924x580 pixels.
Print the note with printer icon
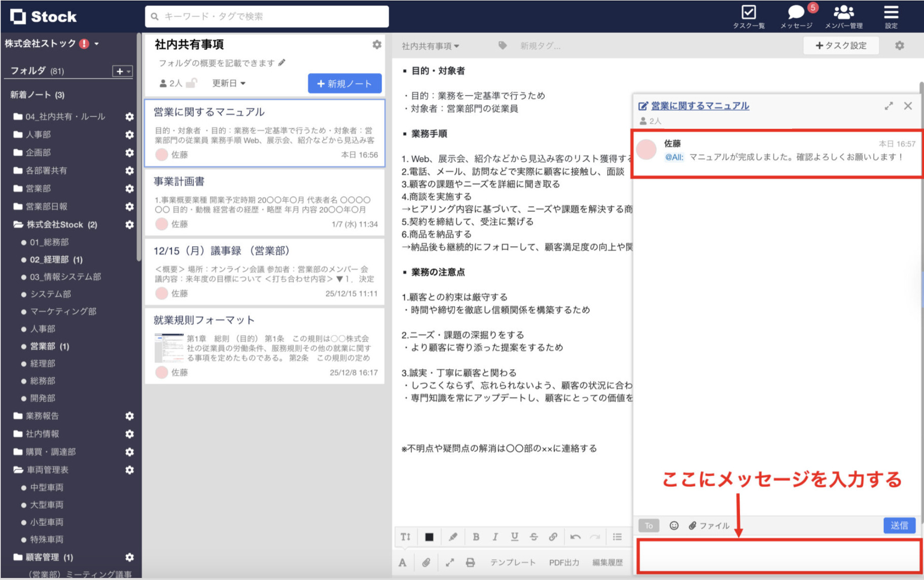471,562
